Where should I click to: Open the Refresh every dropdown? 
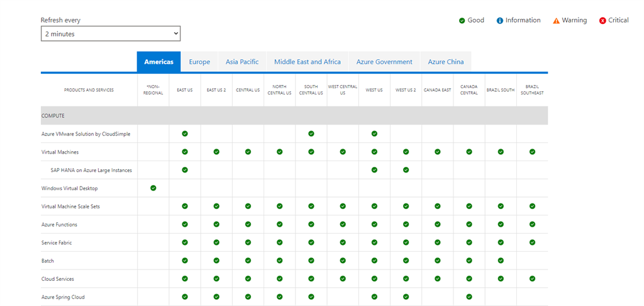coord(111,34)
